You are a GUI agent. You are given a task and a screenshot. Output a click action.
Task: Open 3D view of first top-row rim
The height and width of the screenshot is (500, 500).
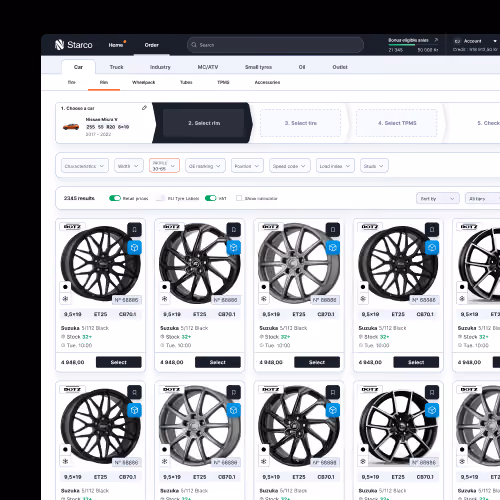tap(135, 248)
